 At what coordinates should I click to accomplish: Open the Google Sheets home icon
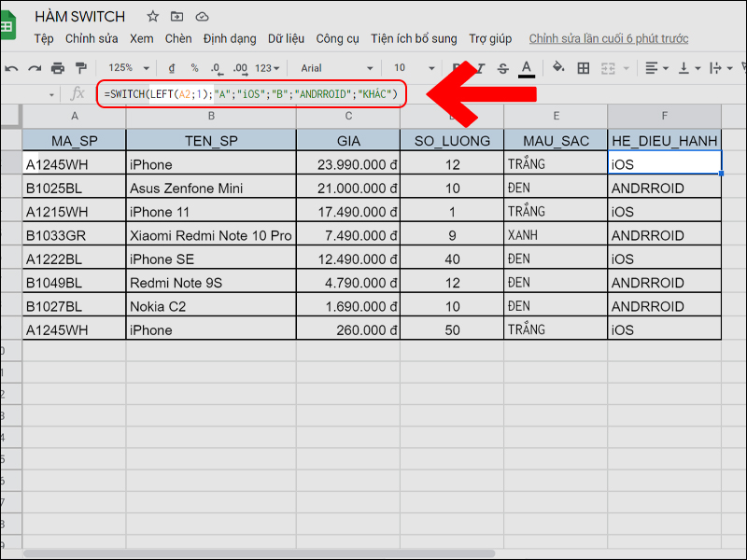coord(7,25)
